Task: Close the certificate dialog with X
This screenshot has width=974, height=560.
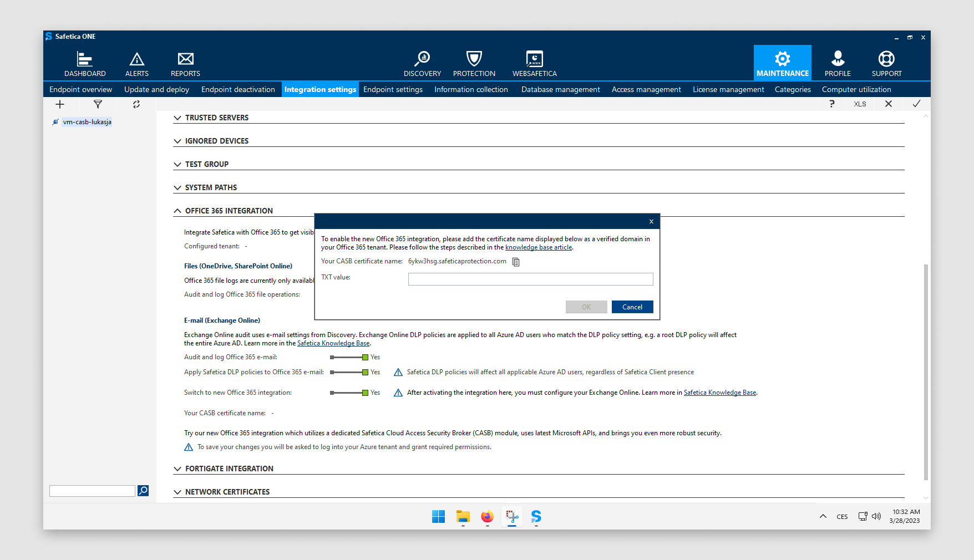Action: click(x=651, y=221)
